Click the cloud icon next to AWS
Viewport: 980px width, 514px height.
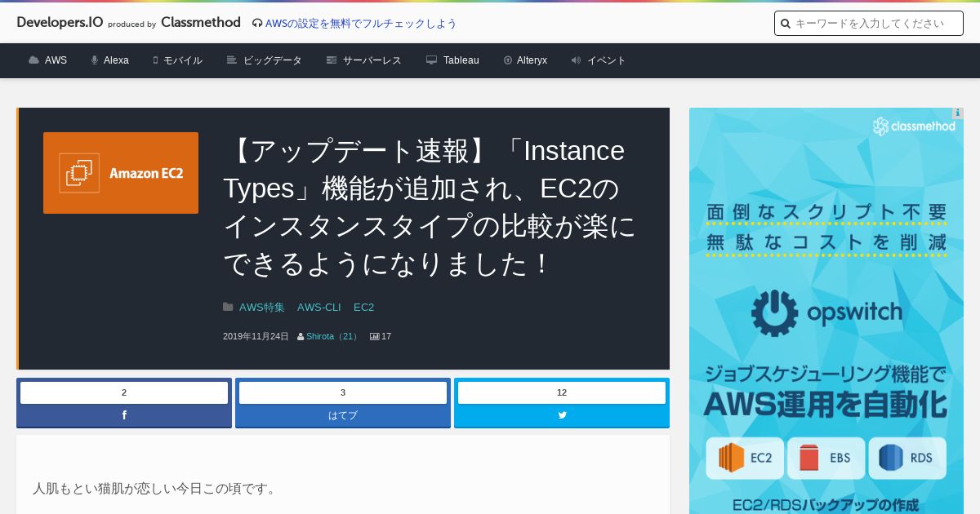pos(33,60)
